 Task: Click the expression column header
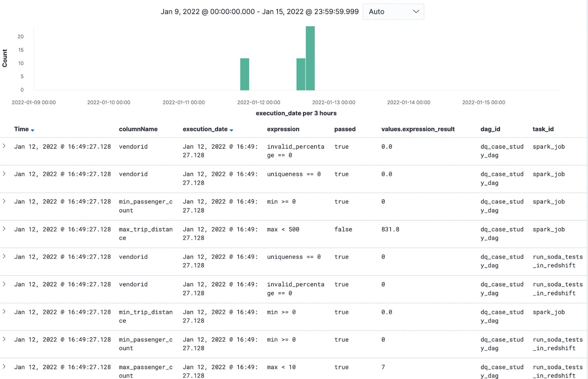click(x=283, y=129)
